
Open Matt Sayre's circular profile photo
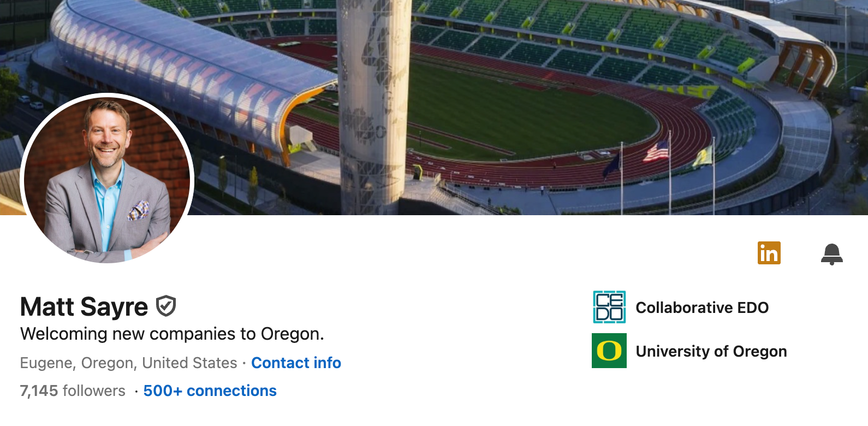click(x=107, y=178)
